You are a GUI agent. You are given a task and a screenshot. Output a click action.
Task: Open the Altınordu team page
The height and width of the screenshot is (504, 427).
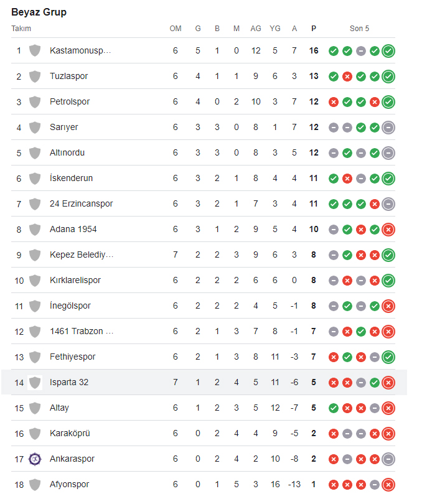click(x=67, y=152)
